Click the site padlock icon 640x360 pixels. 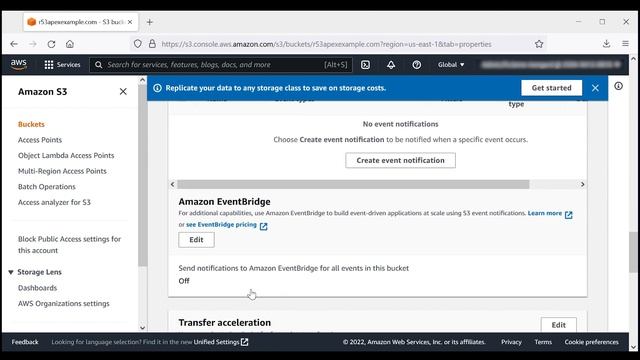tap(152, 44)
